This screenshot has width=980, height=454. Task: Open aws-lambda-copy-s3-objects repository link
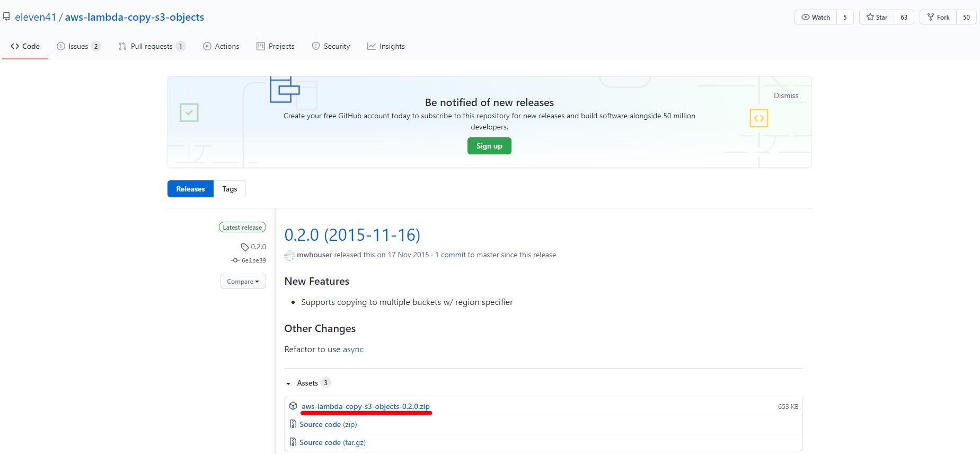click(135, 17)
